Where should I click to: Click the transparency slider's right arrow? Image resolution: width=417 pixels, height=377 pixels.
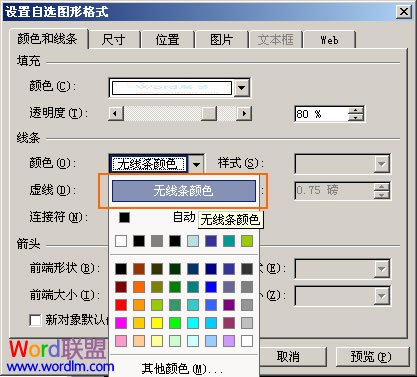pos(244,114)
